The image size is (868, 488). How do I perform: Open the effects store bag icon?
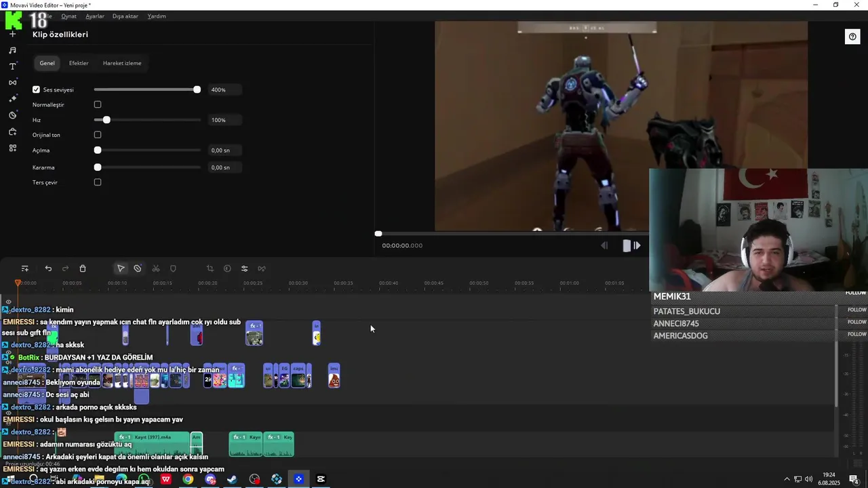click(12, 131)
